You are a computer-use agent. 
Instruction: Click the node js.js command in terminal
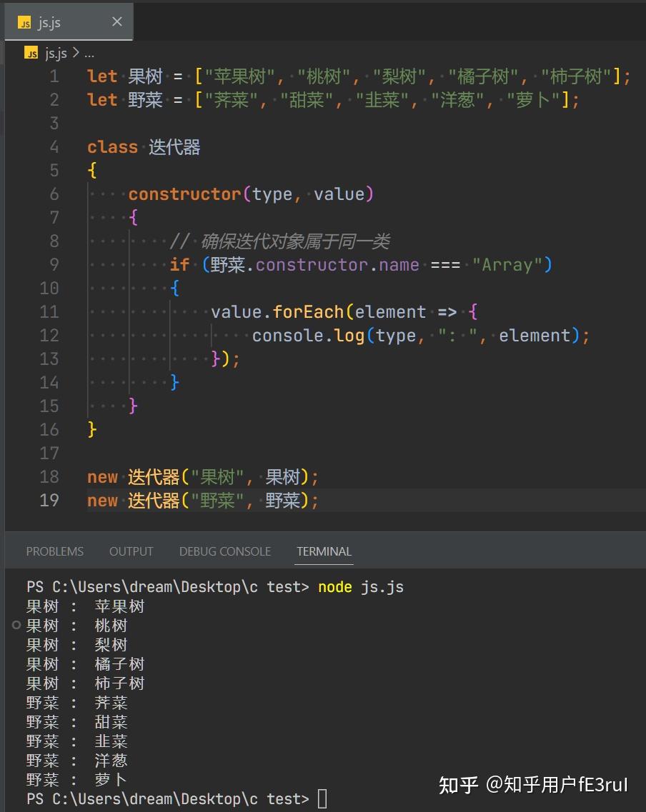pyautogui.click(x=361, y=587)
